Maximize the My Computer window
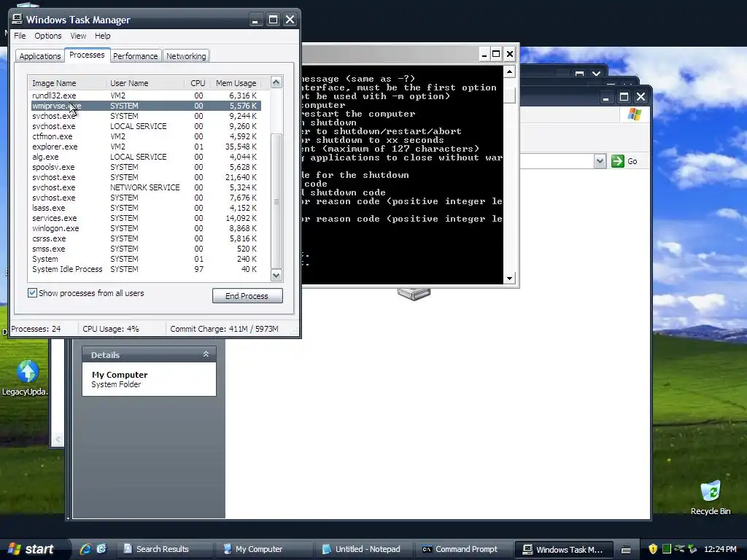 click(624, 97)
